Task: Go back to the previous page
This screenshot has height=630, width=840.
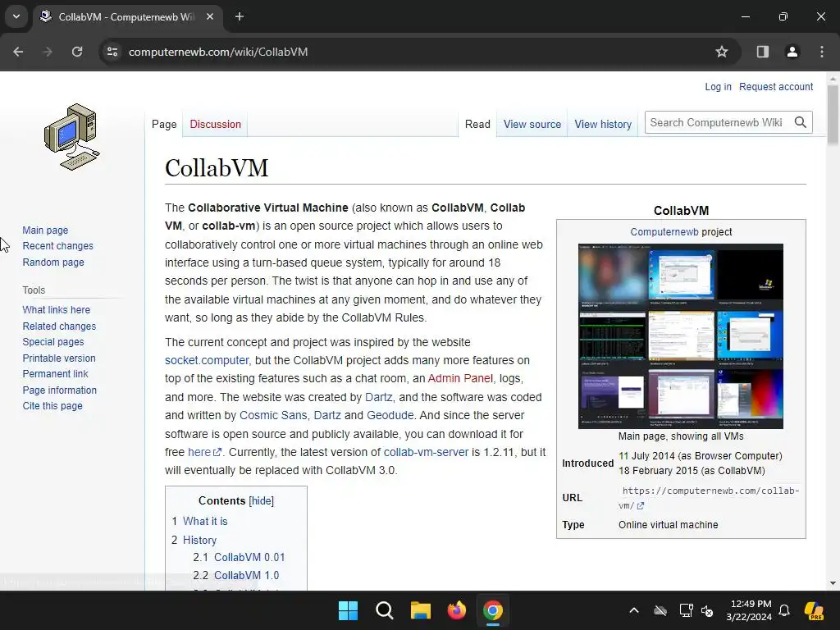Action: coord(18,52)
